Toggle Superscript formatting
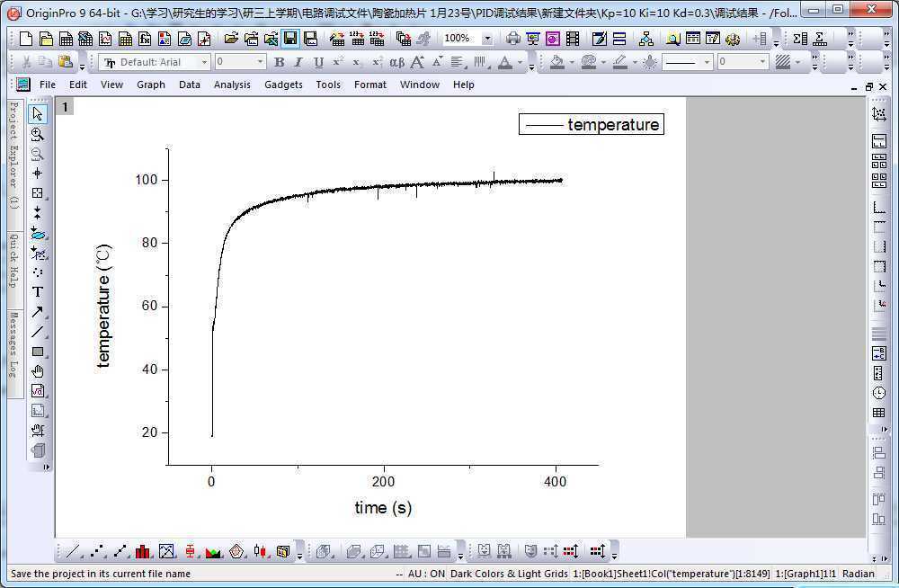The image size is (899, 588). (x=338, y=62)
